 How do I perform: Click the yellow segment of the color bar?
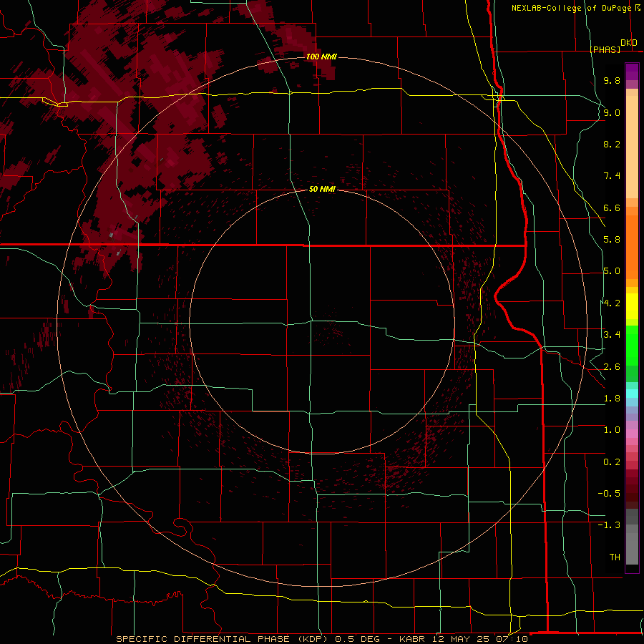click(632, 306)
